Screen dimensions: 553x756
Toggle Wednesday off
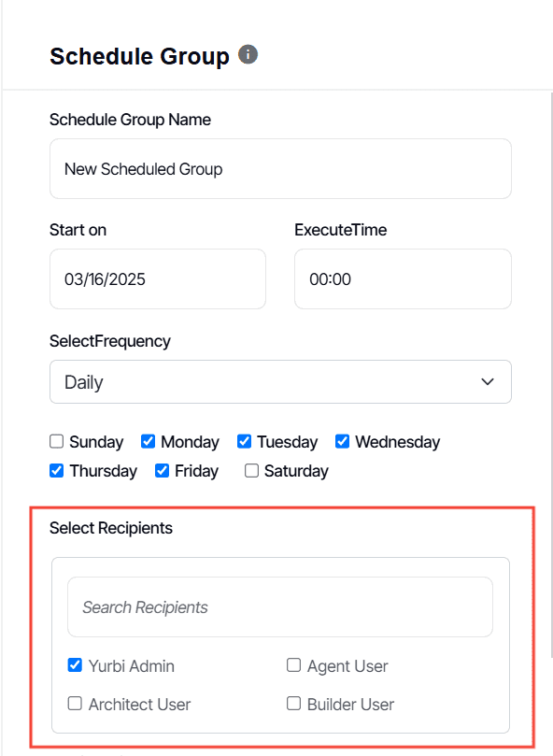(x=342, y=441)
